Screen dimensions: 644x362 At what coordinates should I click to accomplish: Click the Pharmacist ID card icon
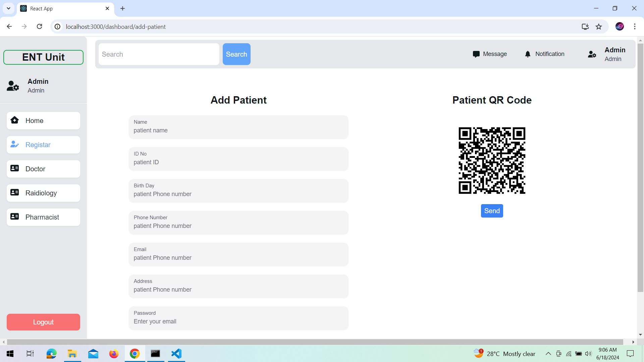pyautogui.click(x=15, y=217)
